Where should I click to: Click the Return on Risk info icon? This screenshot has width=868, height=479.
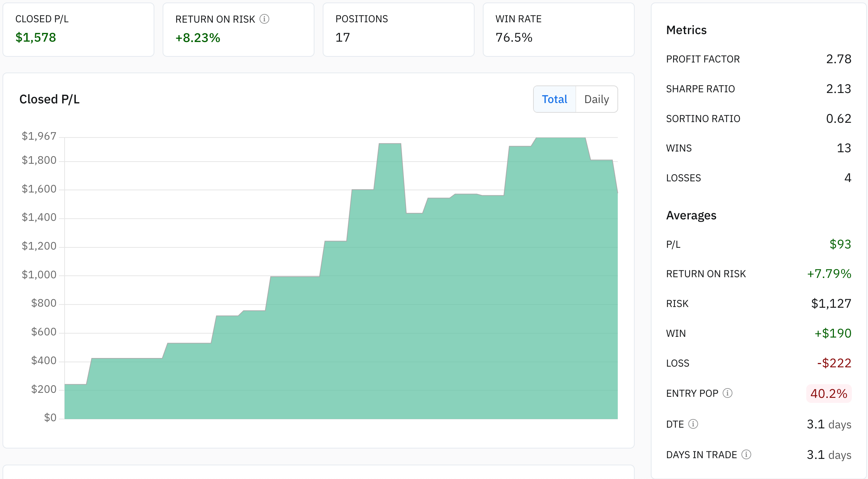[264, 19]
